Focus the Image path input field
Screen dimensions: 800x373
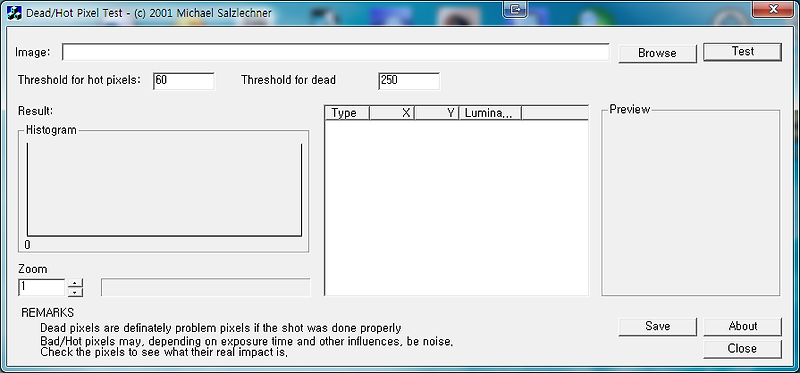tap(336, 52)
